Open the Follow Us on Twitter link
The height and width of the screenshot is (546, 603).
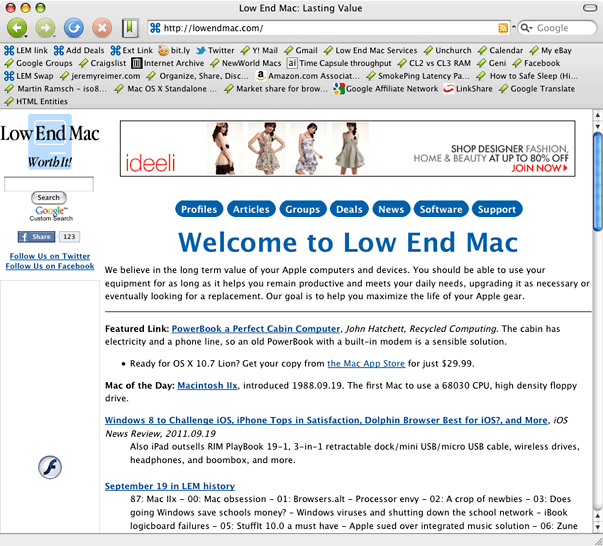[50, 256]
